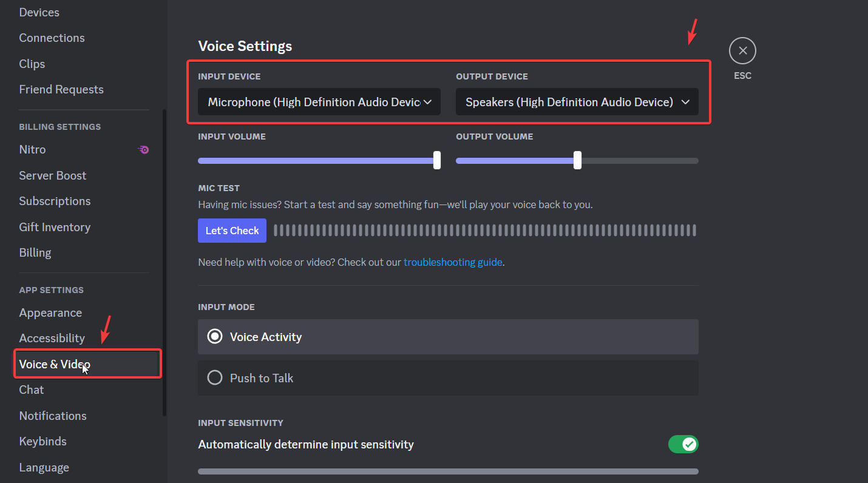Click the sidebar scrollbar
The width and height of the screenshot is (868, 483).
[x=164, y=261]
